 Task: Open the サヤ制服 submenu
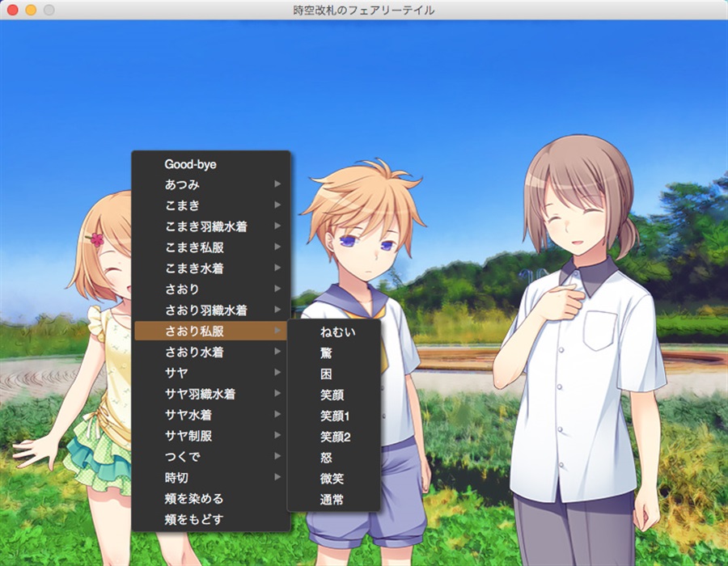click(x=211, y=436)
